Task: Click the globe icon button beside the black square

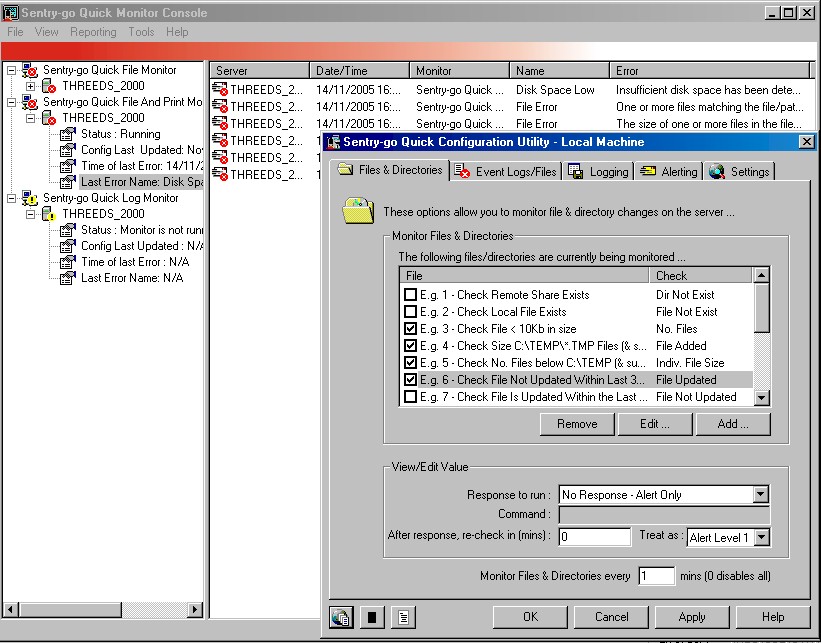Action: coord(340,617)
